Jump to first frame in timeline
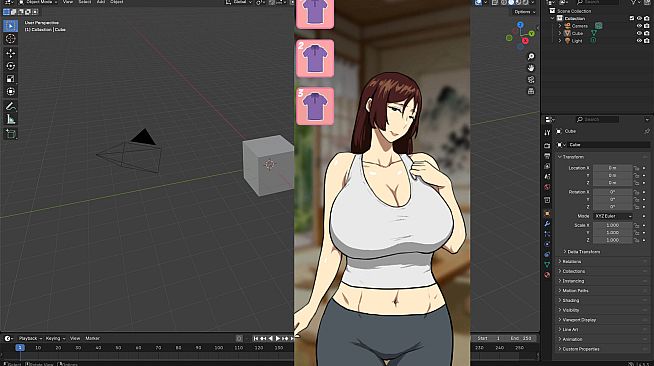This screenshot has height=366, width=654. (256, 338)
